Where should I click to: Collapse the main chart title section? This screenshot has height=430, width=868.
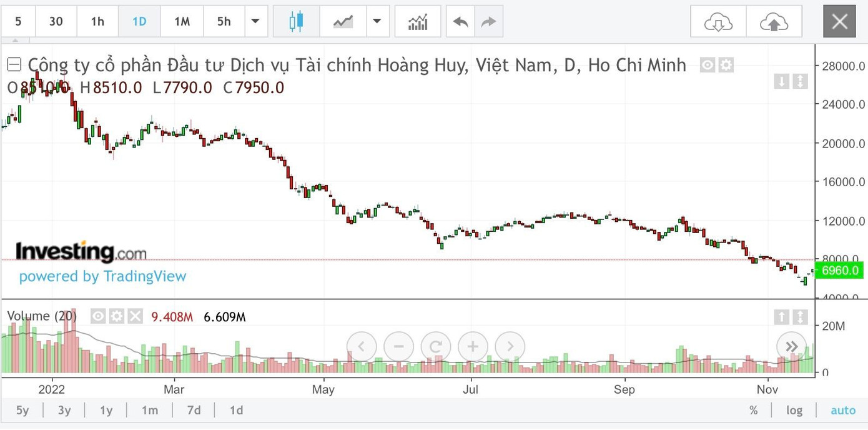tap(14, 63)
